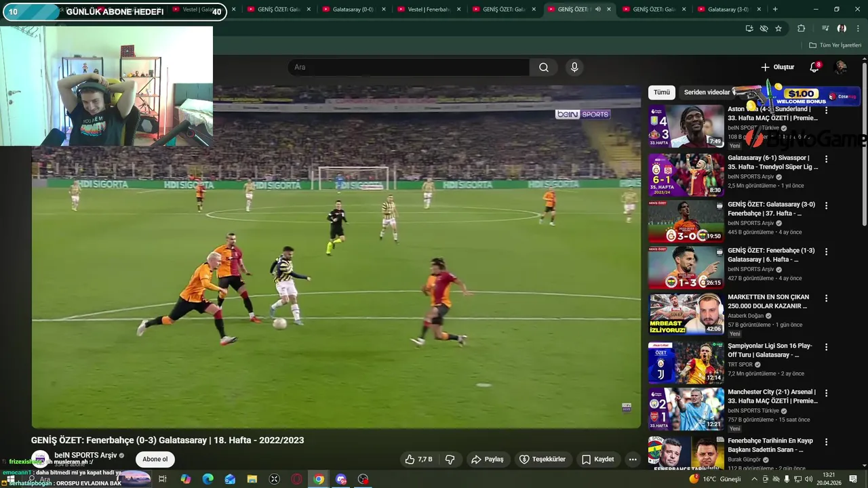
Task: Select the Seriden videolar filter chip
Action: [707, 92]
